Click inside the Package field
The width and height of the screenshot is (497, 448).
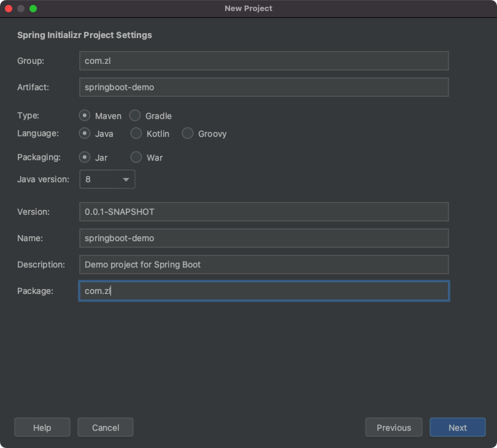[264, 291]
